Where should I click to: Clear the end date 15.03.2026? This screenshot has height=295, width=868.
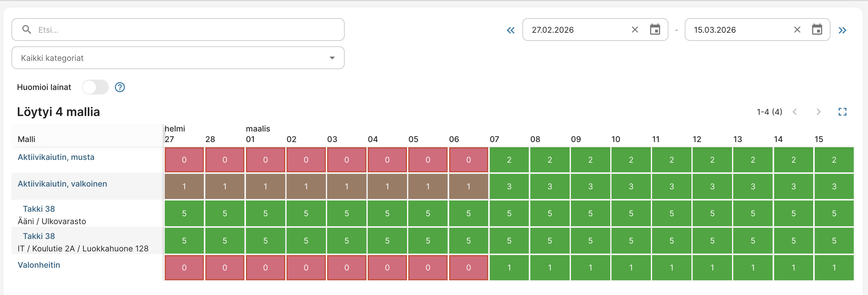[797, 30]
